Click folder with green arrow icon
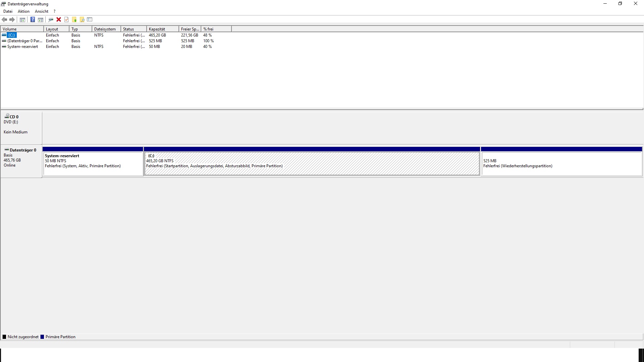Viewport: 644px width, 362px height. point(74,19)
